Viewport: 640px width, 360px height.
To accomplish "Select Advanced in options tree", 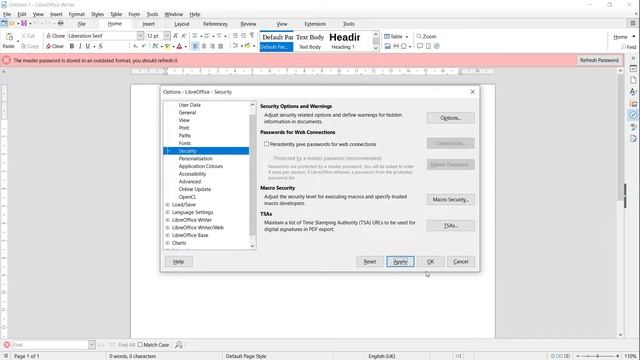I will click(x=190, y=182).
